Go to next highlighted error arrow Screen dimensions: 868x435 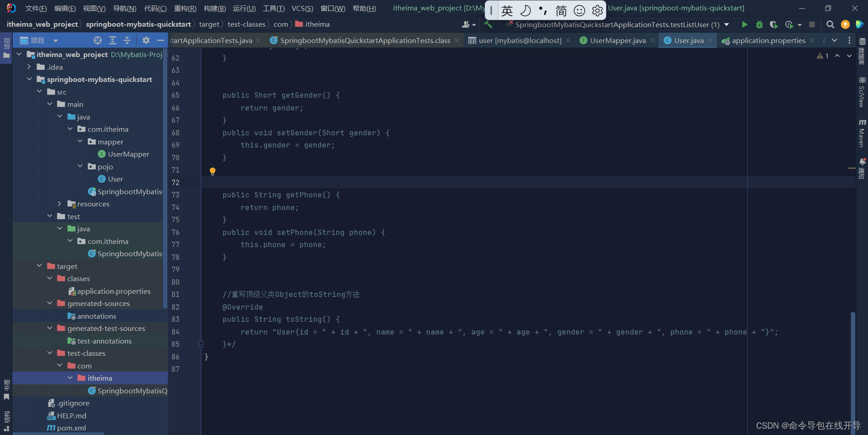click(x=849, y=56)
